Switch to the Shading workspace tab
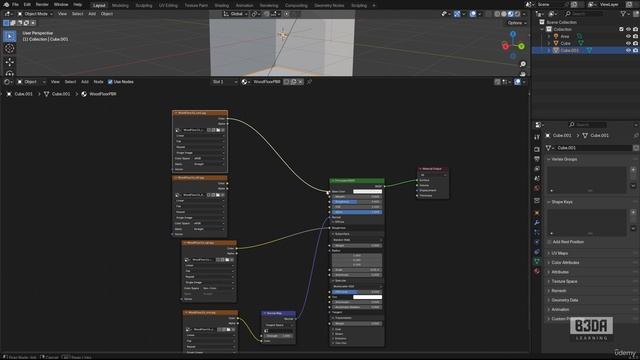Viewport: 640px width, 360px height. click(x=222, y=6)
